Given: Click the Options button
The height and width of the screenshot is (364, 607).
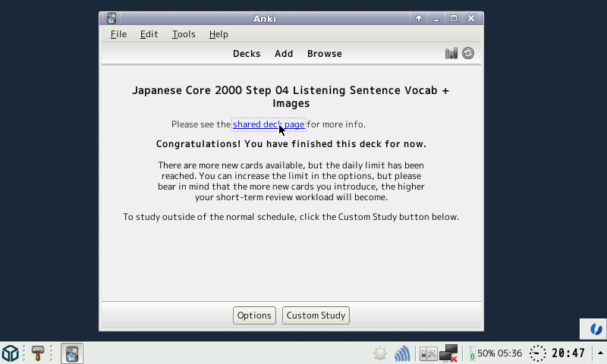Looking at the screenshot, I should tap(254, 315).
